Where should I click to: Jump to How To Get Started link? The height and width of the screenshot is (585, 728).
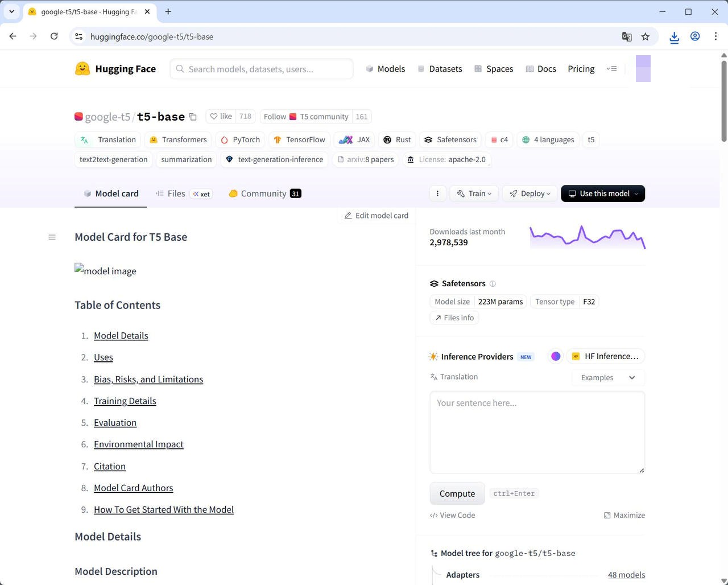[x=164, y=509]
